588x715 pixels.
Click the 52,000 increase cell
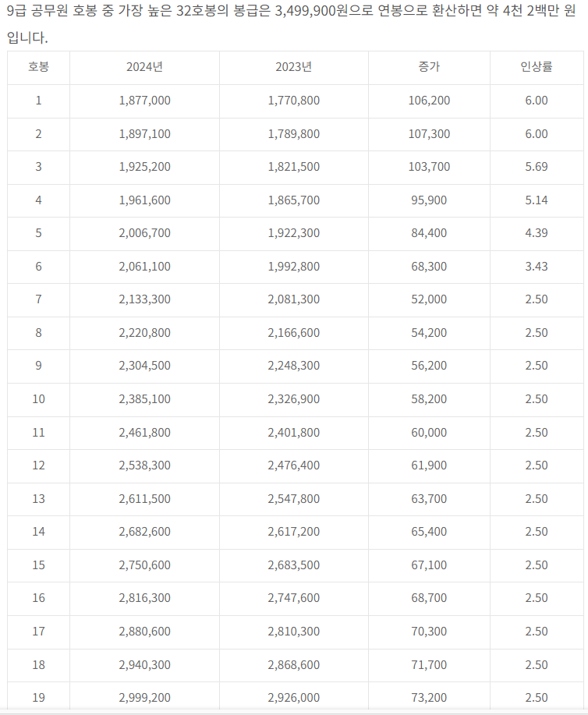[x=429, y=299]
